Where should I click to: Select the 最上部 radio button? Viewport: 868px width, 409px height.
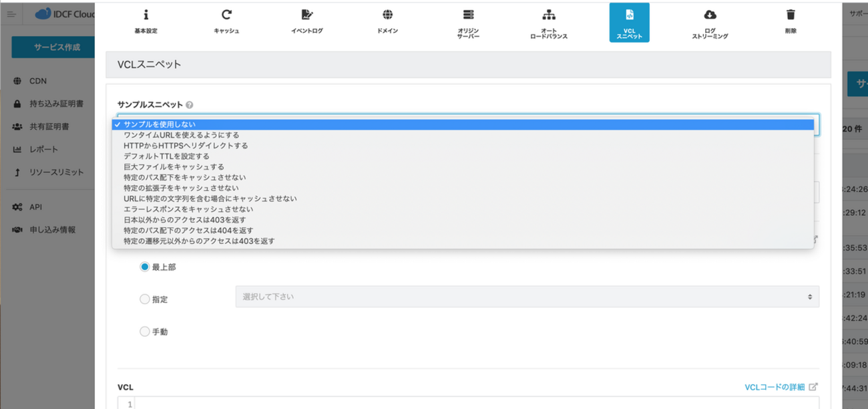tap(144, 267)
